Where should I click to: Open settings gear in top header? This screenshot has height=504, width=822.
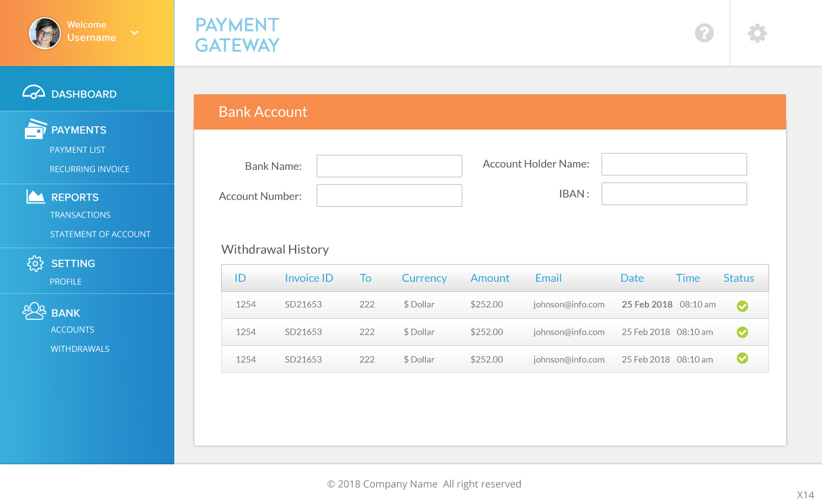coord(757,33)
